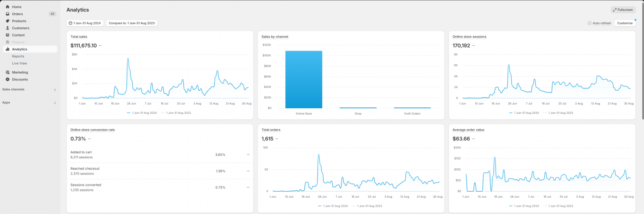Click the 0.73% conversion rate headline value
The image size is (644, 214).
(x=78, y=139)
